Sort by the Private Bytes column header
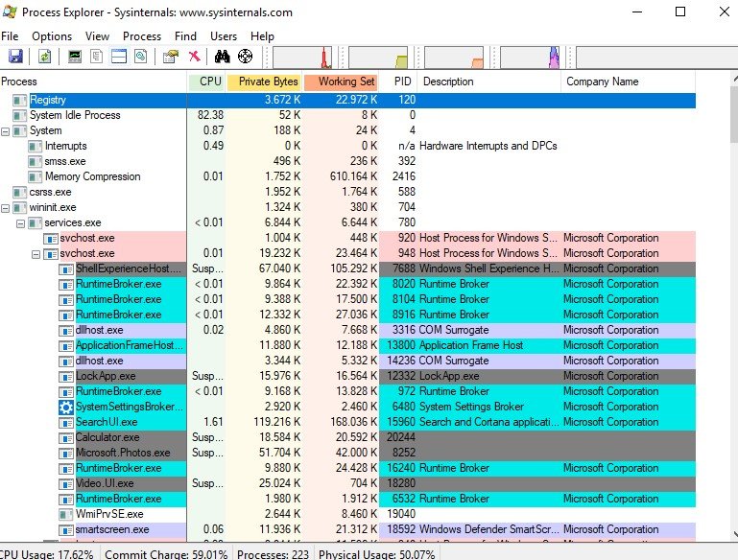The image size is (738, 560). click(x=265, y=82)
